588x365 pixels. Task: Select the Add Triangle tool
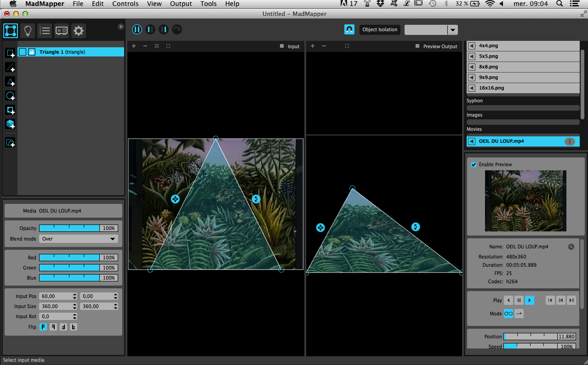10,82
